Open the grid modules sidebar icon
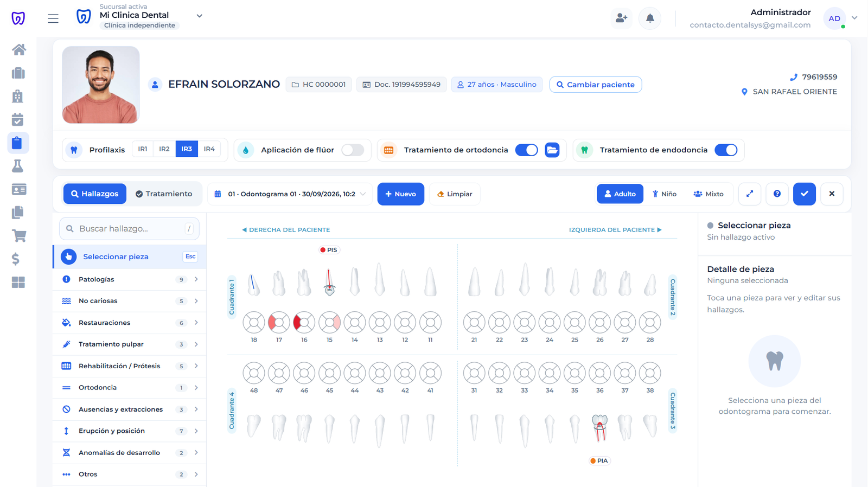 [x=18, y=282]
